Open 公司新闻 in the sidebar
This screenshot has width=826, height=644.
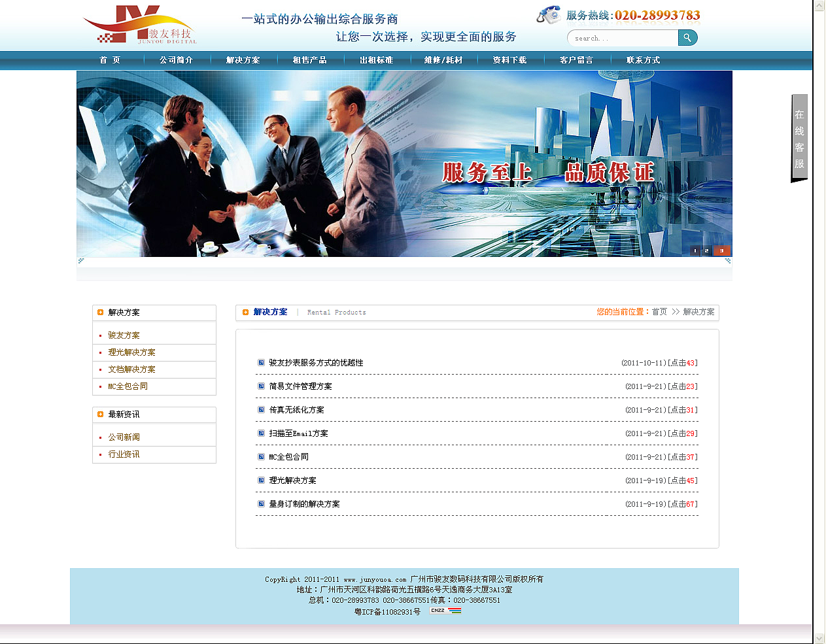point(124,437)
